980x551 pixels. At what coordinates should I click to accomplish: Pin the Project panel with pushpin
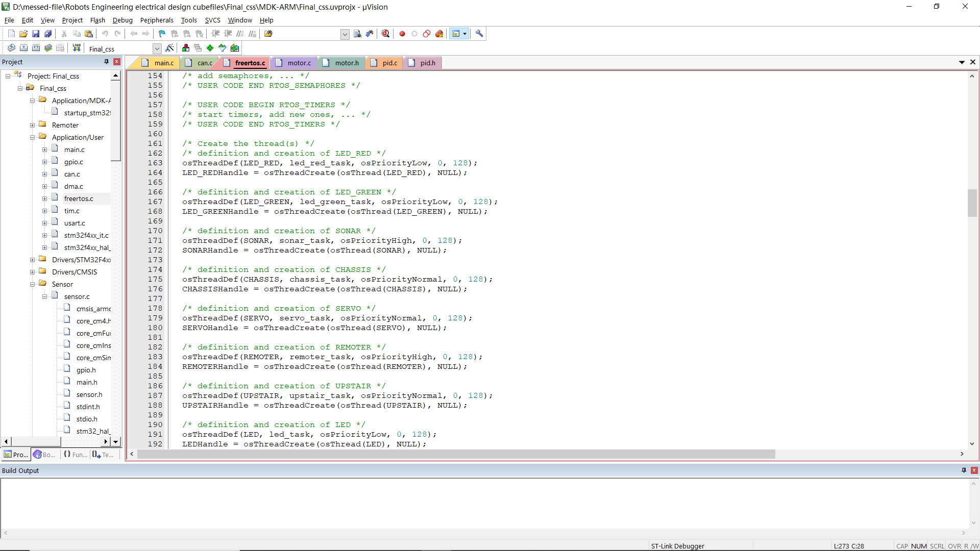106,62
